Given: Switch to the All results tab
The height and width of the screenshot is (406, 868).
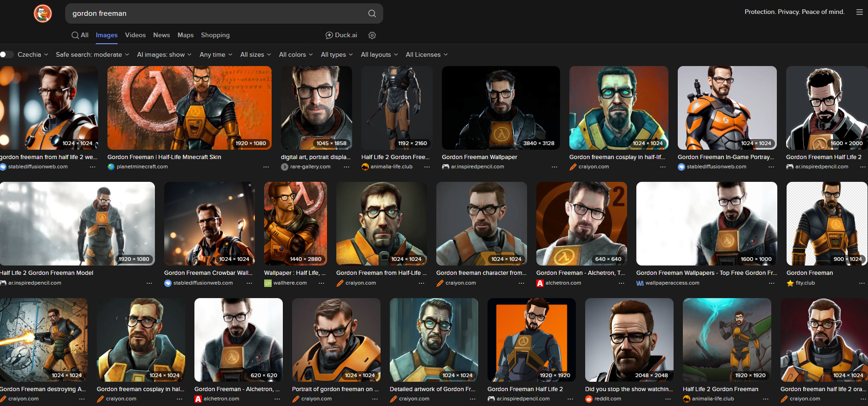Looking at the screenshot, I should [x=80, y=35].
